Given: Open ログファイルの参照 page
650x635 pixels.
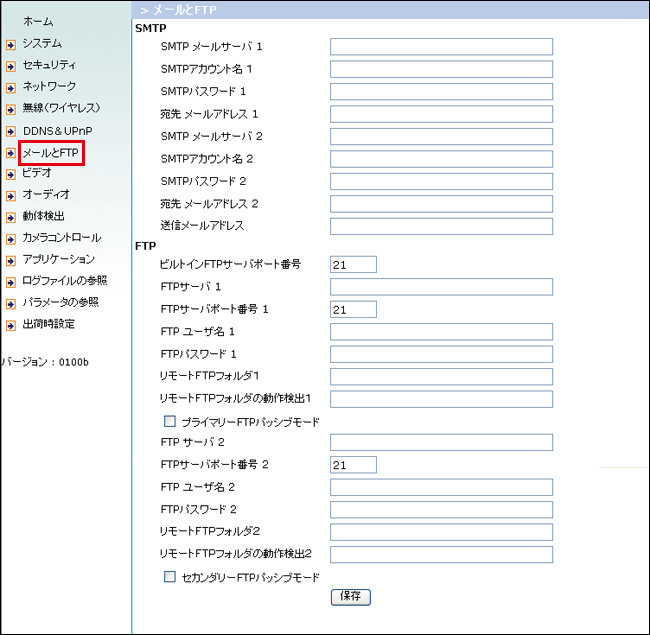Looking at the screenshot, I should pyautogui.click(x=65, y=281).
